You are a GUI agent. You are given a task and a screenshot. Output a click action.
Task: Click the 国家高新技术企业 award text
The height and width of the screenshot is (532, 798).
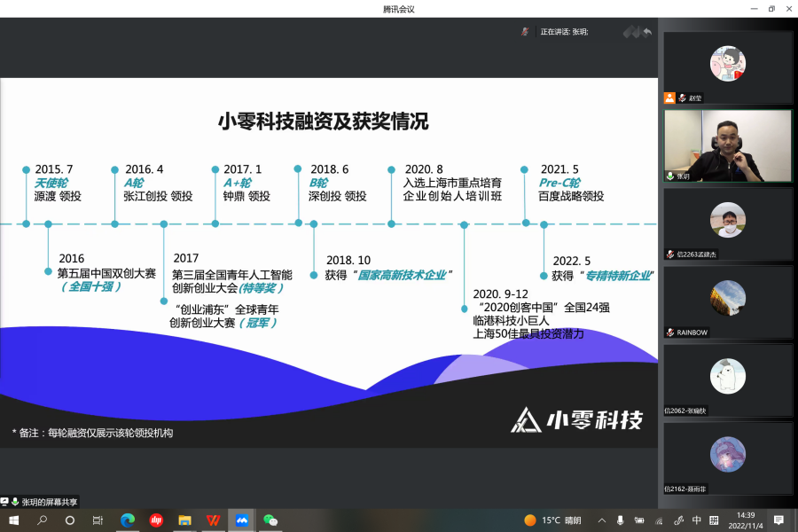pos(402,276)
